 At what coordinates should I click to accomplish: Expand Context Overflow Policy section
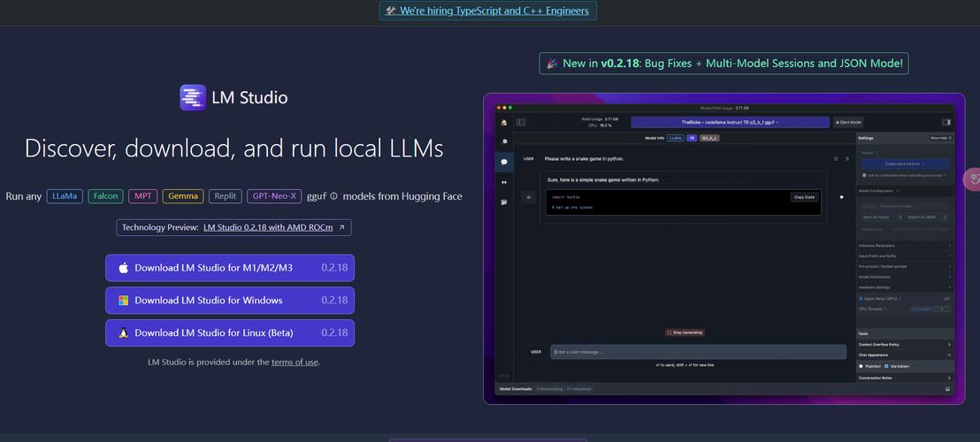(x=905, y=345)
